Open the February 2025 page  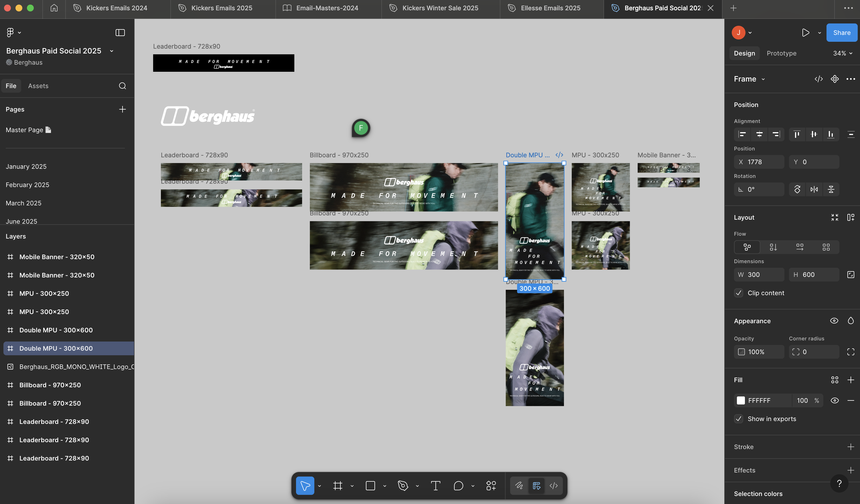tap(27, 185)
